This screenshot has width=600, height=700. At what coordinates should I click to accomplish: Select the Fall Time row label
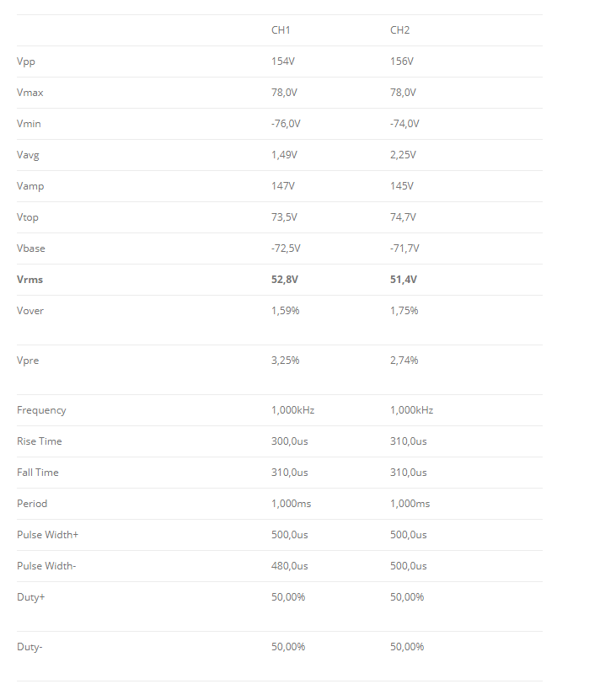38,473
